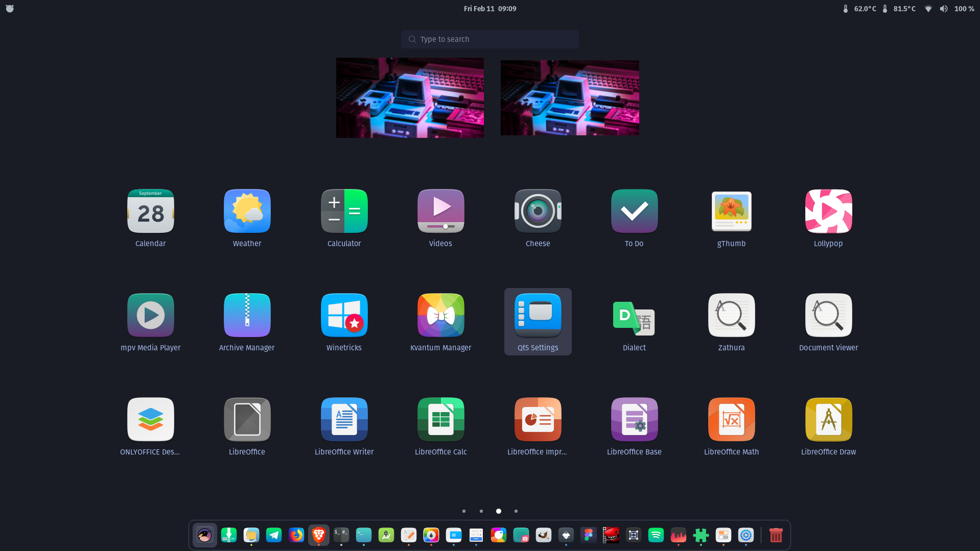Launch the Weather app
This screenshot has width=980, height=551.
click(x=247, y=211)
